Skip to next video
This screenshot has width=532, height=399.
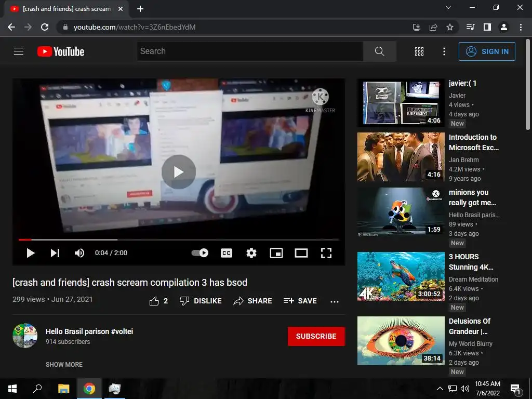[55, 253]
